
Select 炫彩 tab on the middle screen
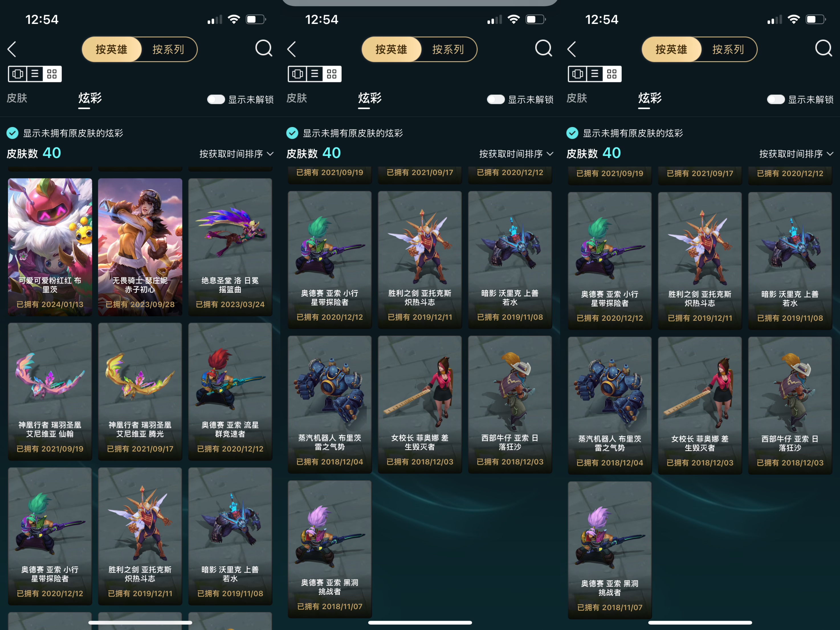[x=370, y=98]
